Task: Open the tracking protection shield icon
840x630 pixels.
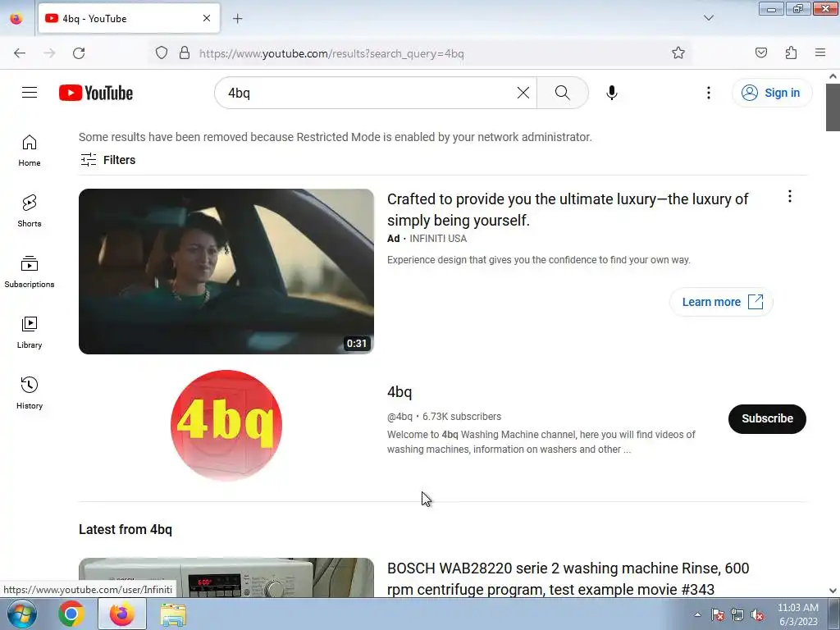Action: click(x=162, y=52)
